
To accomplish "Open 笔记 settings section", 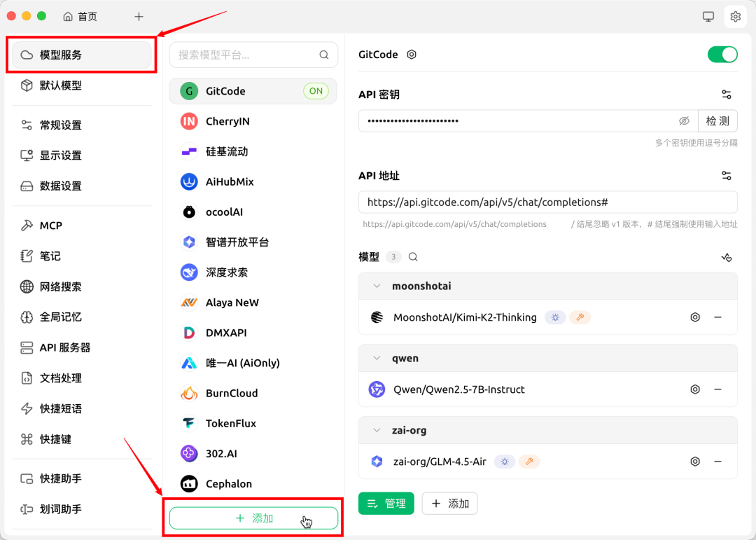I will tap(81, 256).
